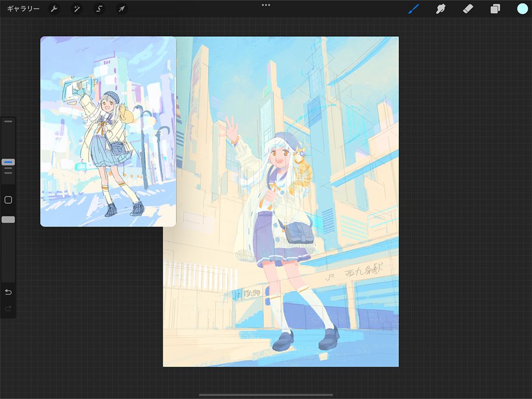Click the brush opacity slider handle
Image resolution: width=532 pixels, height=399 pixels.
(8, 220)
